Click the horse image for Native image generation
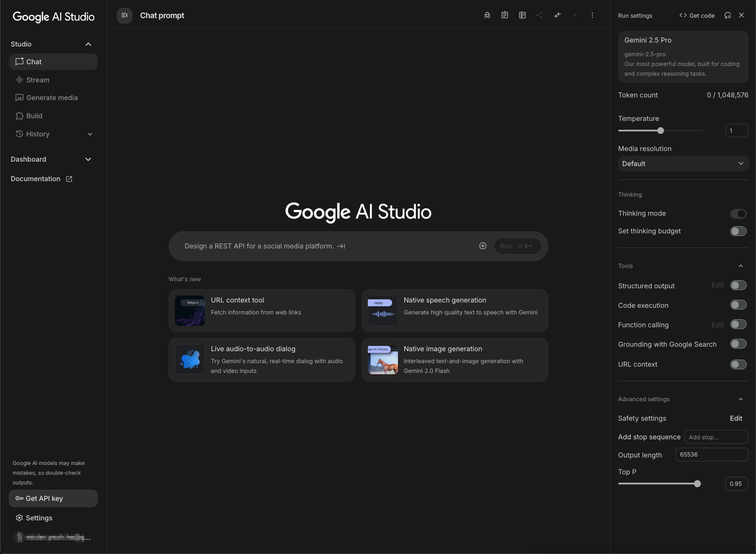 [x=383, y=359]
